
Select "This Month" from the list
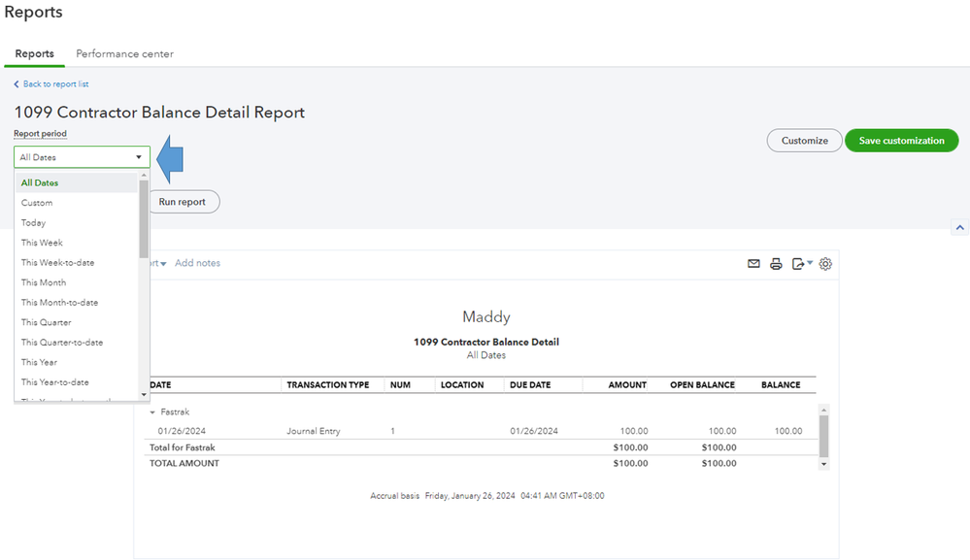click(x=44, y=282)
